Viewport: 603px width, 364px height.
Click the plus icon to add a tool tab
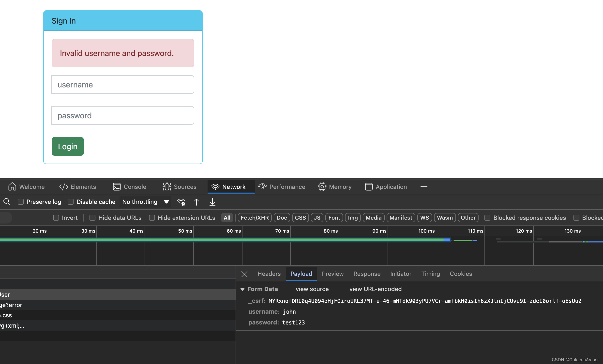tap(424, 187)
